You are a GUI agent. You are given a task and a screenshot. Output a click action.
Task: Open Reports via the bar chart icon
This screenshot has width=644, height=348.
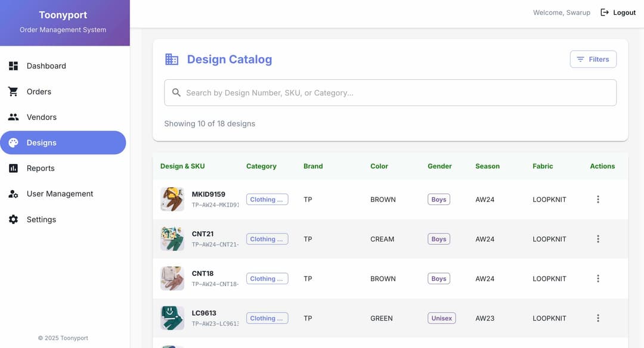(13, 168)
